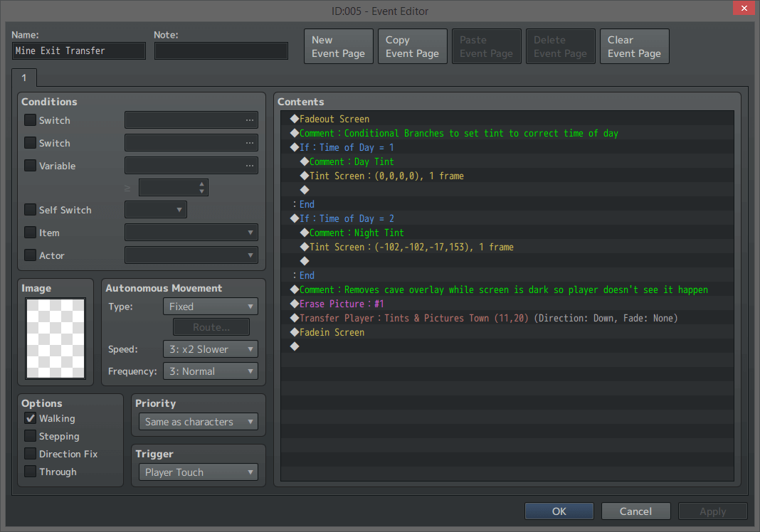The width and height of the screenshot is (760, 532).
Task: Open the Self Switch dropdown
Action: (155, 210)
